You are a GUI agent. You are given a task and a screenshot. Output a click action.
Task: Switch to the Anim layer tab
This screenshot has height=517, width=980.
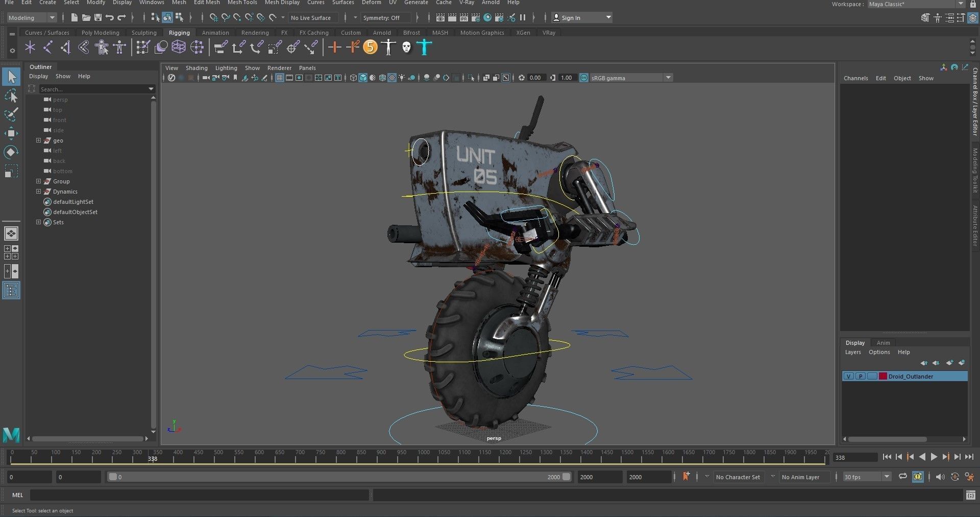pos(883,343)
